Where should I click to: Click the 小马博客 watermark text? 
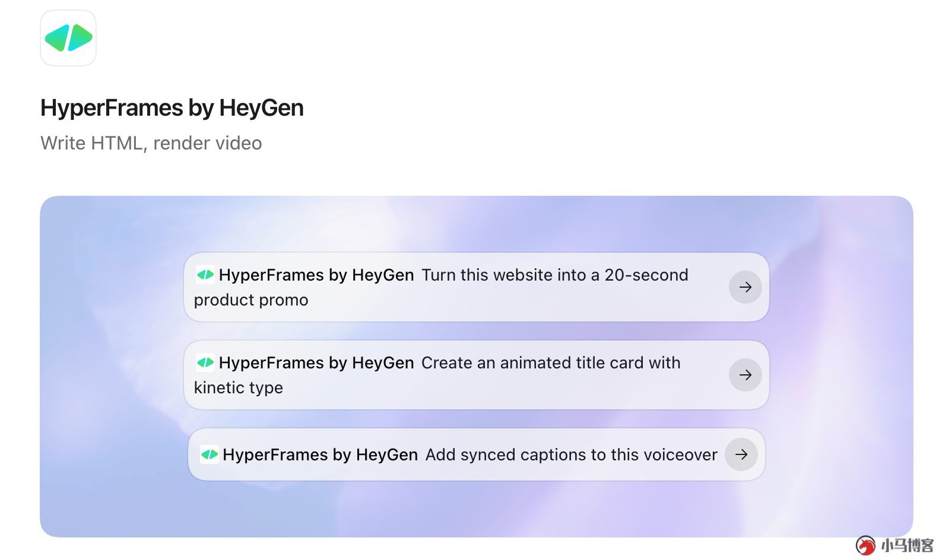[x=908, y=545]
